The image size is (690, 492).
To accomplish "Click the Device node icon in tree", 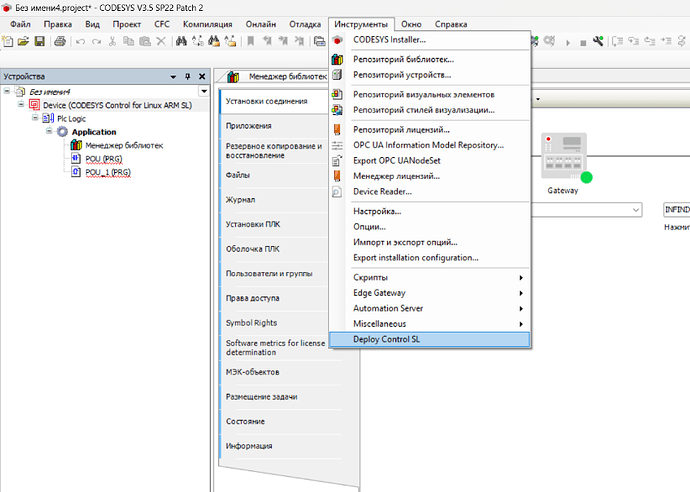I will coord(34,105).
